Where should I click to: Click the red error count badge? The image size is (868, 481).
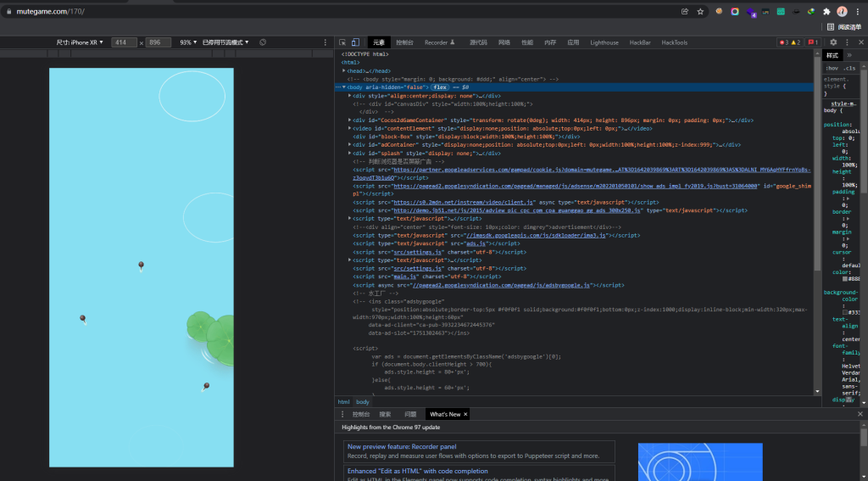coord(784,42)
